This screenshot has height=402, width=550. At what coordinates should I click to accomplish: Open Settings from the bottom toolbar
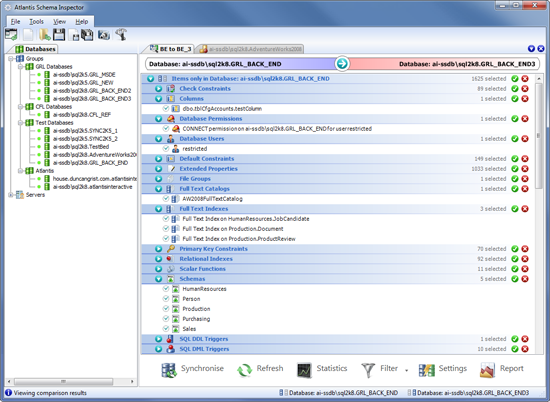443,369
